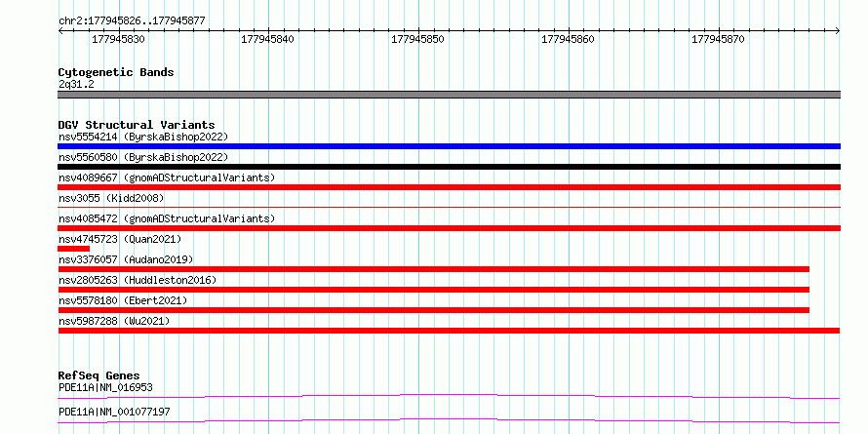This screenshot has height=434, width=868.
Task: Click the nsv5578180 Ebert2021 red bar
Action: click(433, 310)
